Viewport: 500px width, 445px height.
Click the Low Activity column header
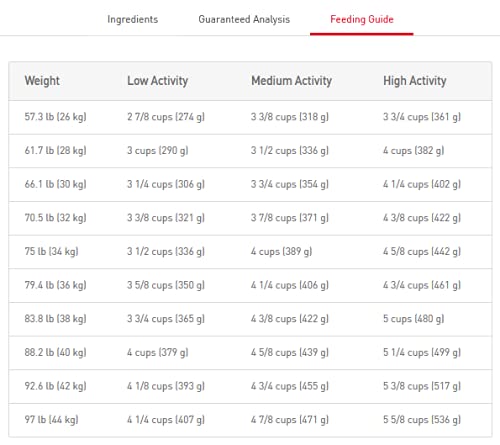[x=158, y=81]
